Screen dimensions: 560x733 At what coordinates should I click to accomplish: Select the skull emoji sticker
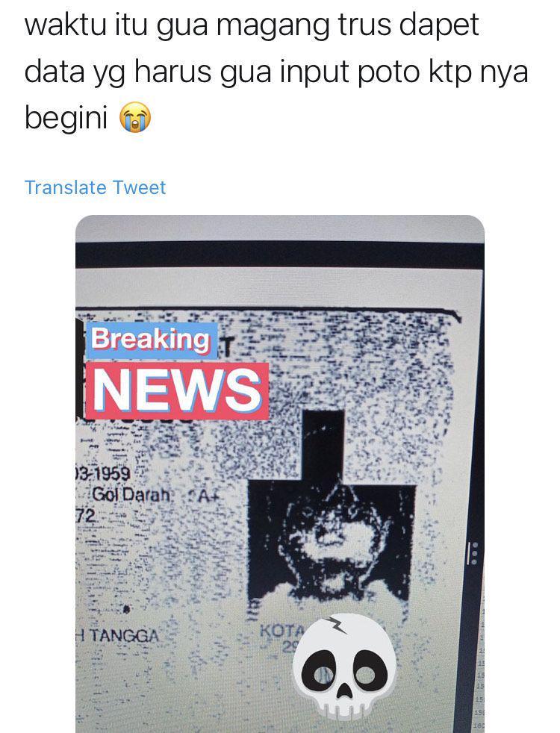[x=344, y=667]
